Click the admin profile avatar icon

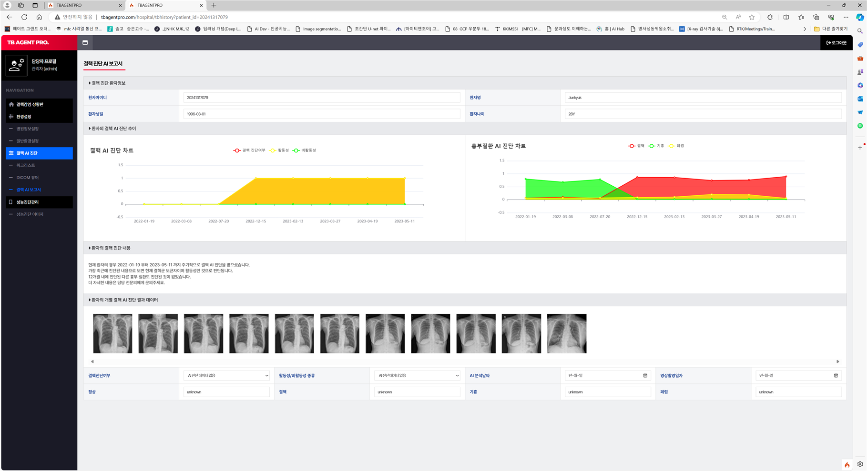(x=16, y=65)
